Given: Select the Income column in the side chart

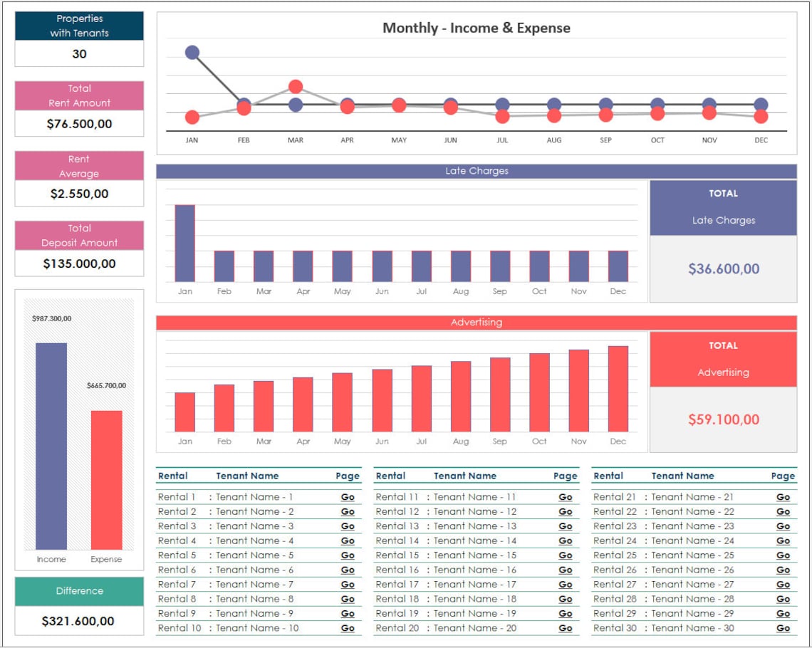Looking at the screenshot, I should pos(51,445).
